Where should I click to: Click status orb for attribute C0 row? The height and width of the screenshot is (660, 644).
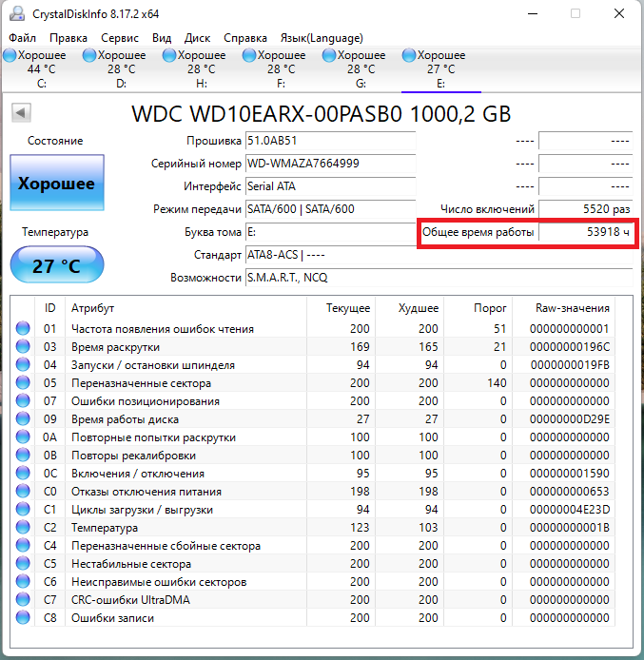coord(23,492)
